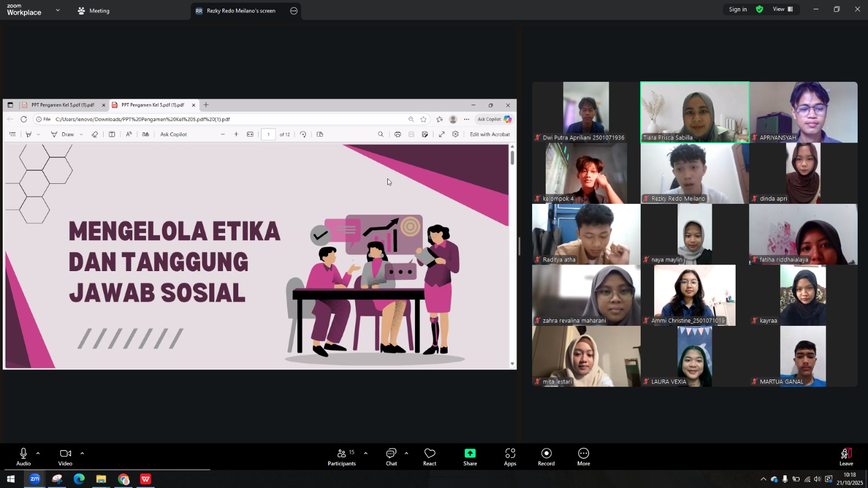Open options for Rezky Redo Meilano's screen

pyautogui.click(x=294, y=11)
